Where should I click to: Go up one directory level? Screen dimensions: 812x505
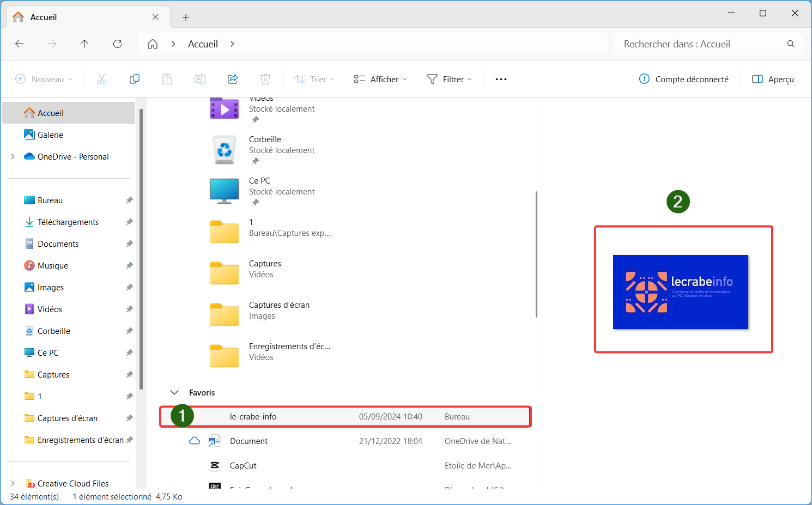point(84,44)
